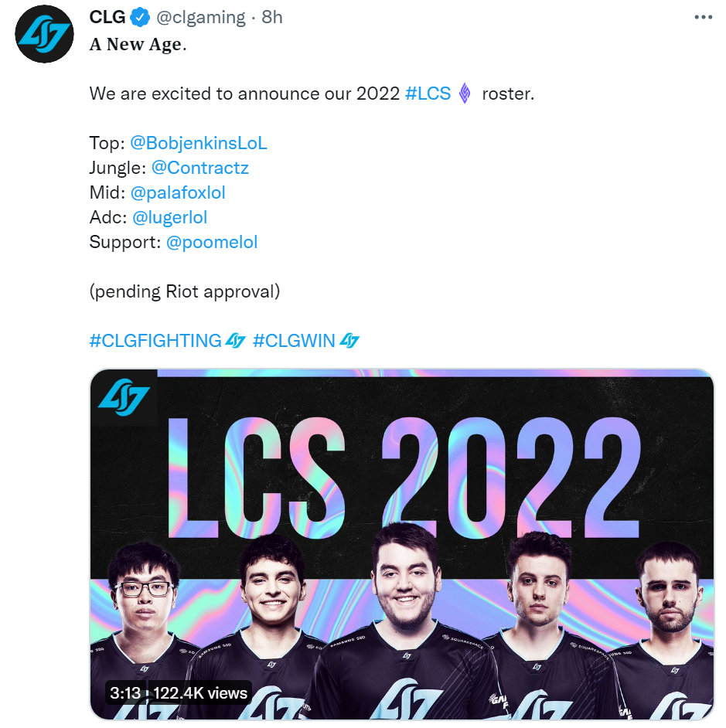Open @Contractz profile mention
Viewport: 726px width, 728px height.
click(x=200, y=168)
